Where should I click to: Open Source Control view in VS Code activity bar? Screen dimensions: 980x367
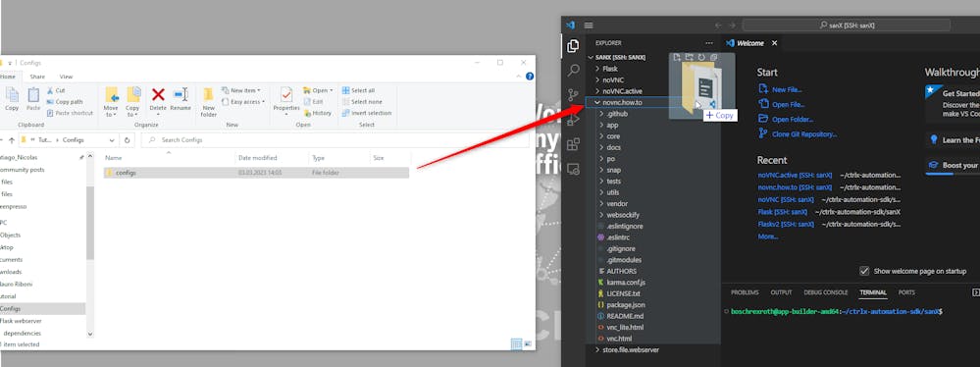[x=573, y=95]
